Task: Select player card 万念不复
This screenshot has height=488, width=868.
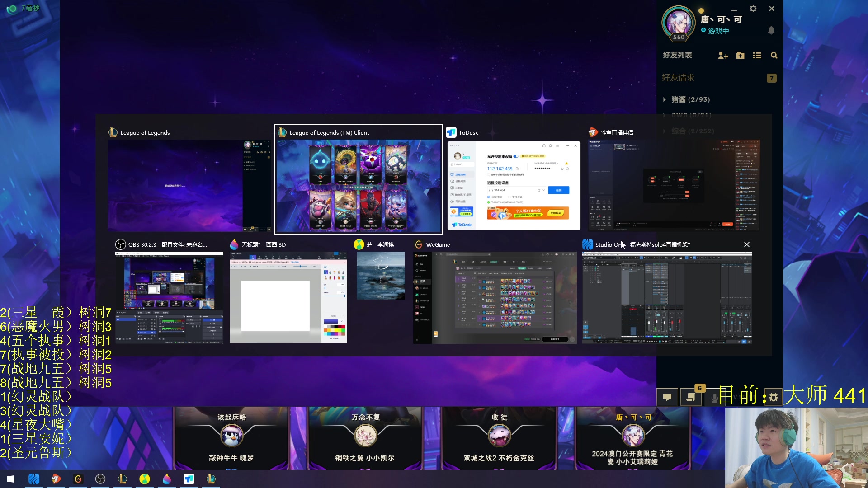Action: [365, 438]
